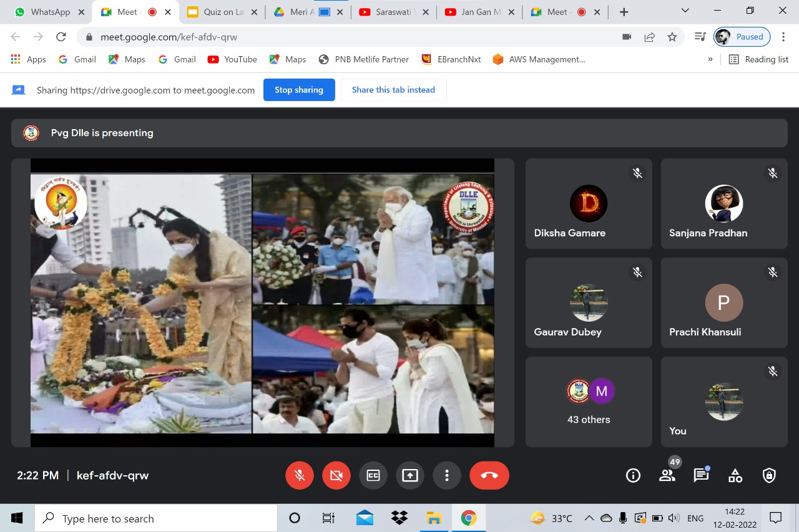This screenshot has width=799, height=532.
Task: Open host controls shield icon
Action: [769, 476]
